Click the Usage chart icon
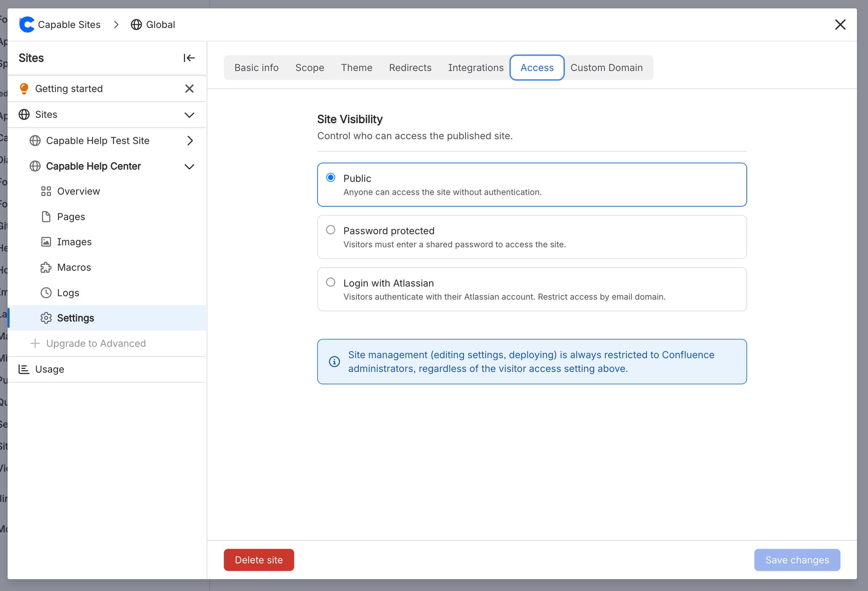The height and width of the screenshot is (591, 868). [x=24, y=369]
